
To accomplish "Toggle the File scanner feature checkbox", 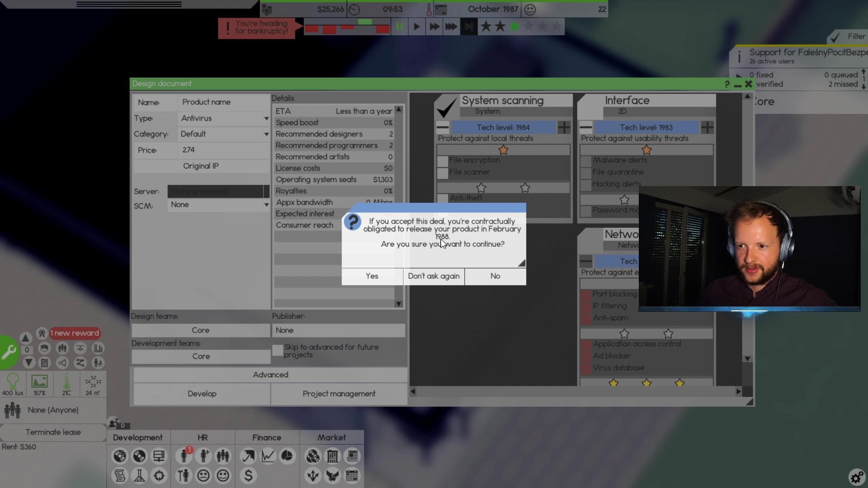I will click(443, 173).
